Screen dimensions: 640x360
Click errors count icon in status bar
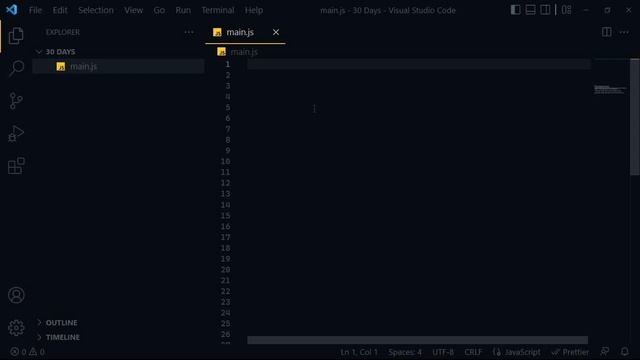(x=14, y=352)
